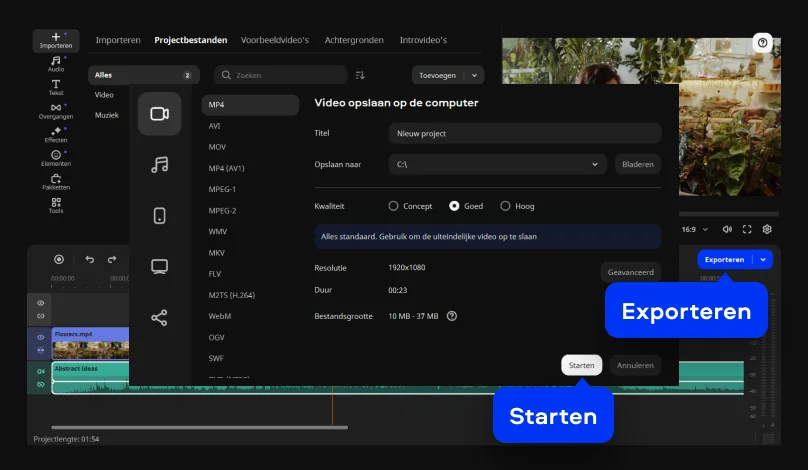Choose MOV format from the list
This screenshot has width=808, height=470.
(x=217, y=147)
